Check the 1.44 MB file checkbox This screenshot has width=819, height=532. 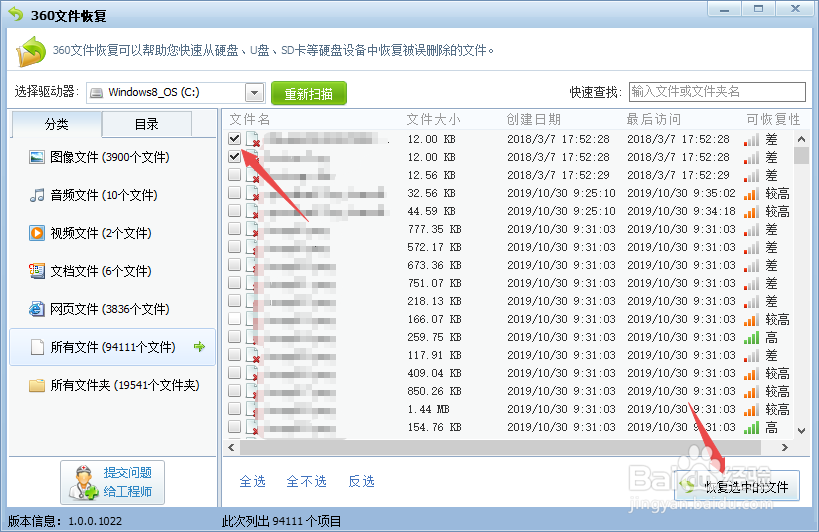(x=235, y=408)
